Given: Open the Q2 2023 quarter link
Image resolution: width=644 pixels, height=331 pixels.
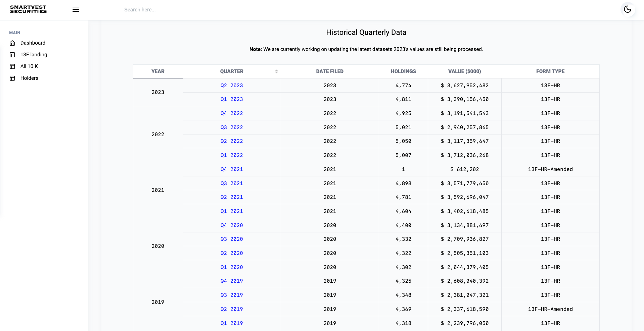Looking at the screenshot, I should [232, 86].
